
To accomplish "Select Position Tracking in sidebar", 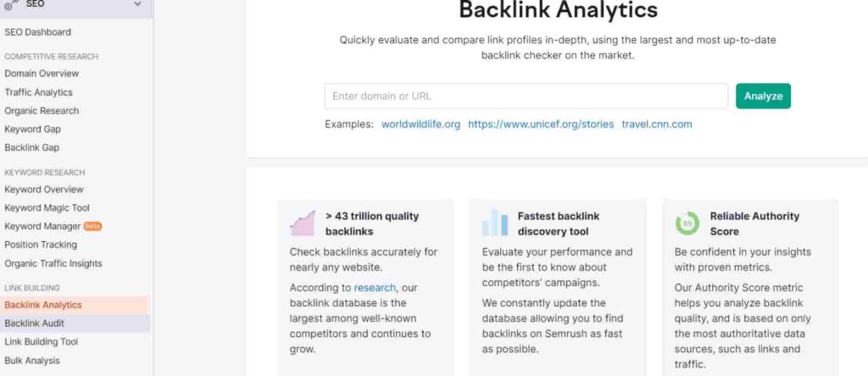I will pyautogui.click(x=41, y=244).
